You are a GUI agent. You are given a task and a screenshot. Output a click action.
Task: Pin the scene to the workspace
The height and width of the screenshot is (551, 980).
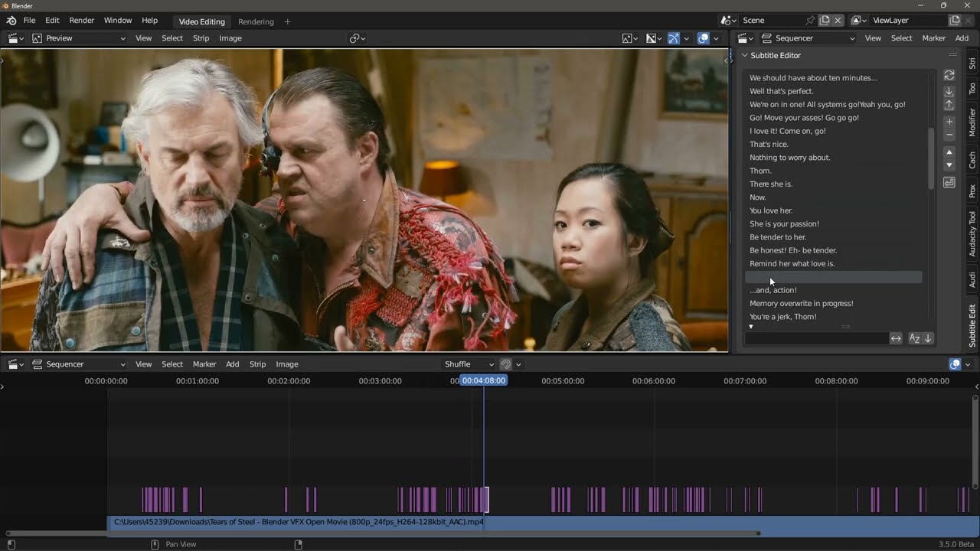810,21
